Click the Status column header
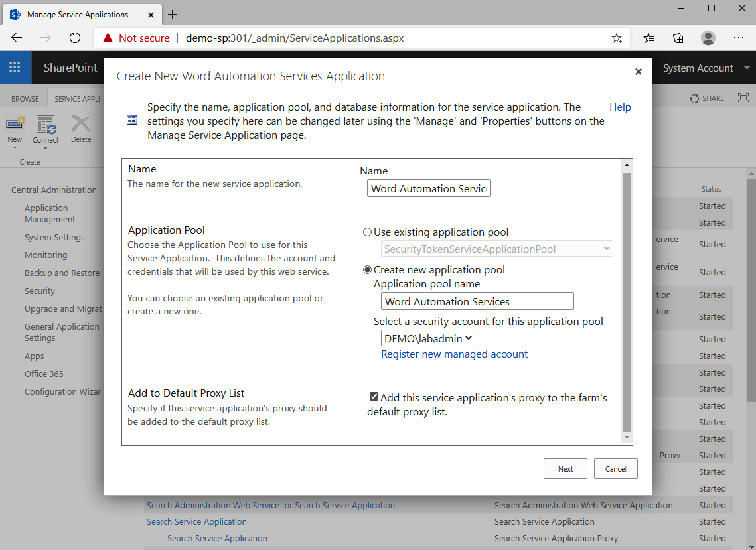 711,189
